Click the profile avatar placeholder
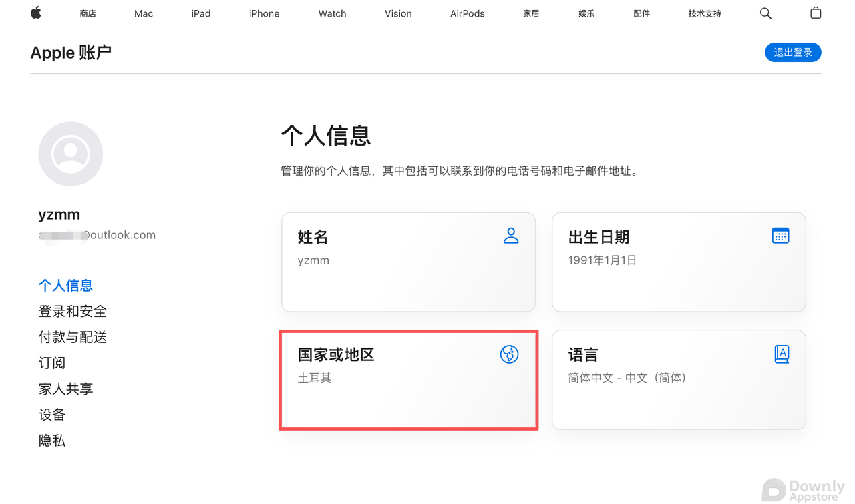The image size is (855, 504). tap(71, 154)
